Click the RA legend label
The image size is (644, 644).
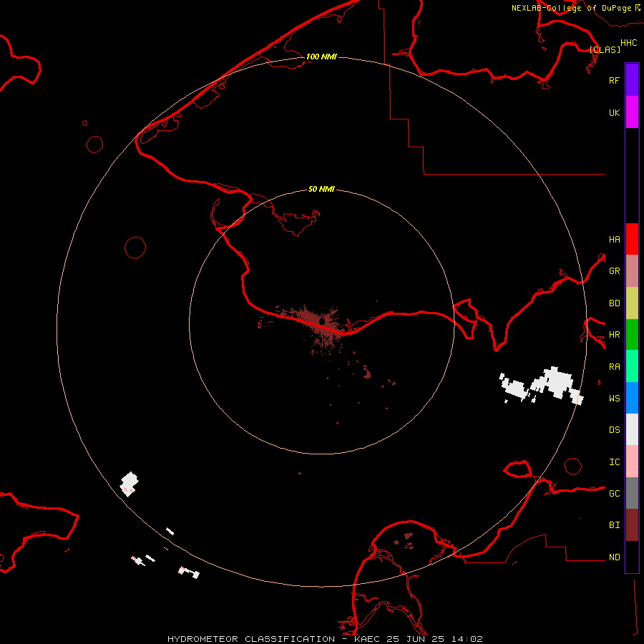coord(614,367)
